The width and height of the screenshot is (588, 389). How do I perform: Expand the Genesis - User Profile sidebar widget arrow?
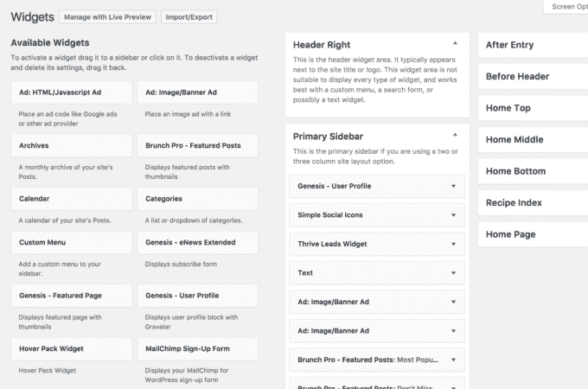point(453,186)
